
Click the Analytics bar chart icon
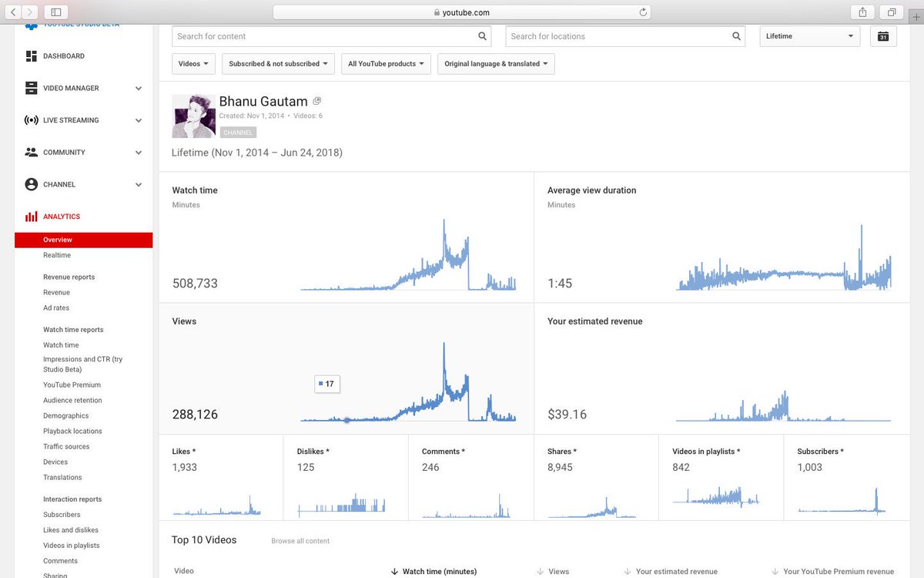(x=31, y=217)
